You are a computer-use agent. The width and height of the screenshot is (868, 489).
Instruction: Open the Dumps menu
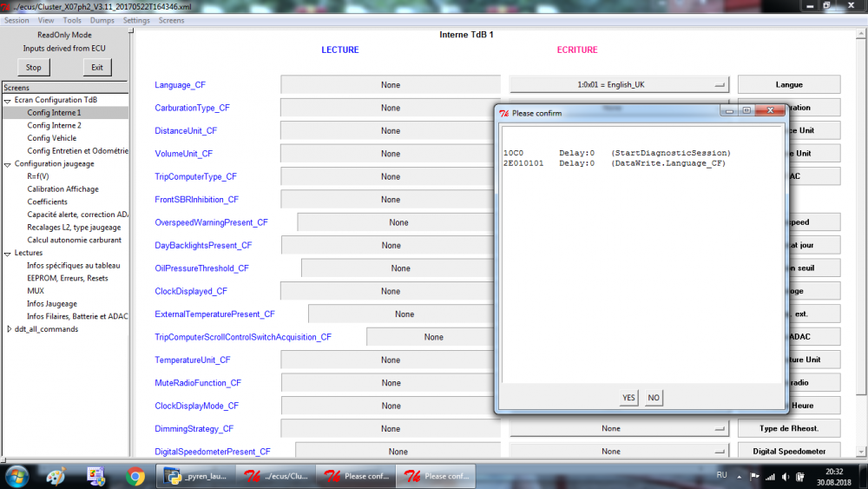(102, 21)
